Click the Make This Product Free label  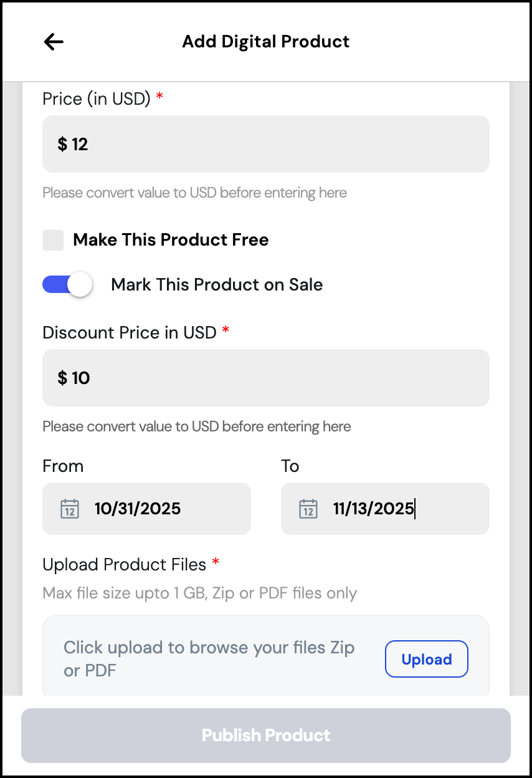pos(171,240)
